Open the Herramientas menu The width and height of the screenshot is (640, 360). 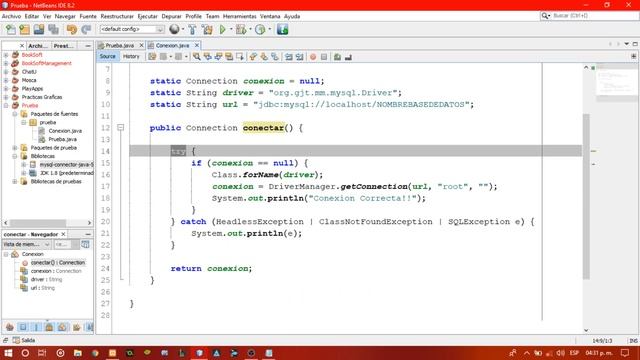(x=240, y=16)
